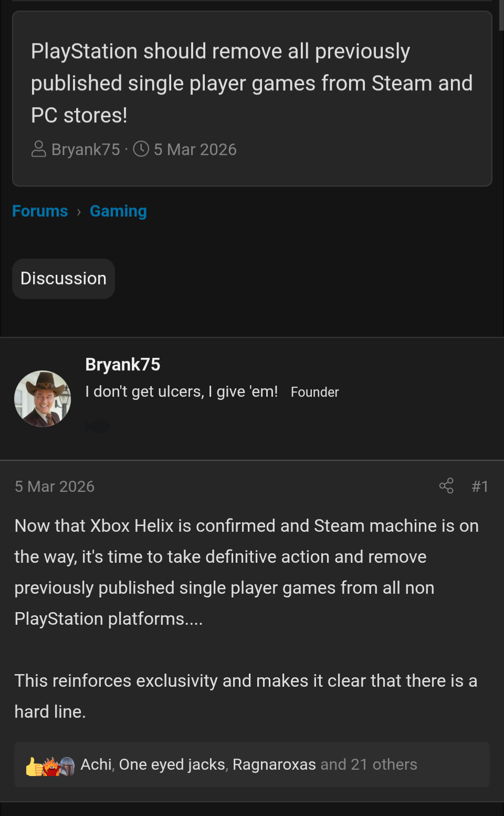Image resolution: width=504 pixels, height=816 pixels.
Task: Click the Bryank75 username above the post
Action: [x=123, y=364]
